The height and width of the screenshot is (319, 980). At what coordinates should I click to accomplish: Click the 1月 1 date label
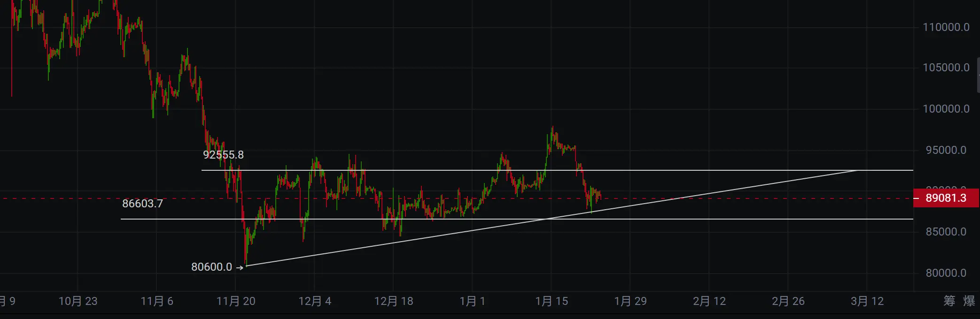click(473, 301)
